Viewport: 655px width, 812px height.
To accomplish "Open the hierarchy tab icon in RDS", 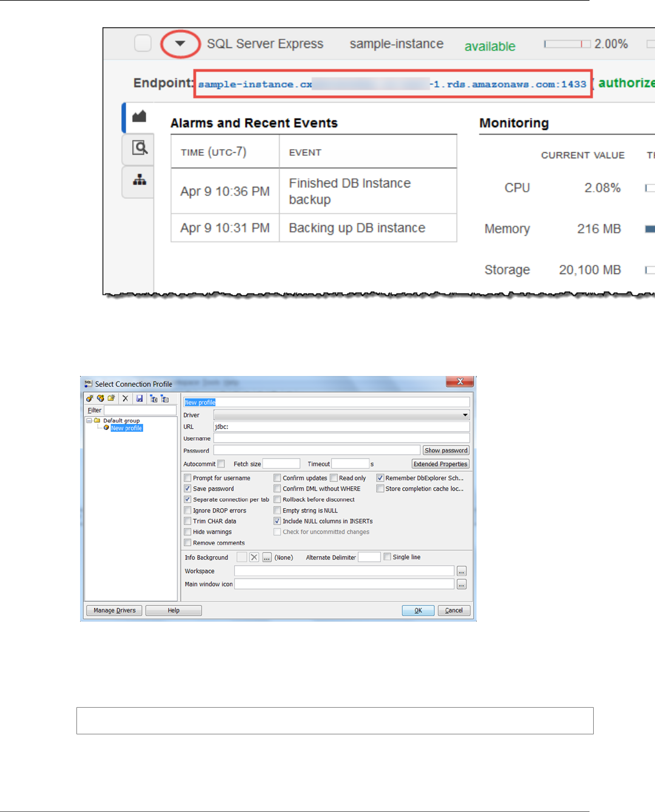I will (x=139, y=180).
